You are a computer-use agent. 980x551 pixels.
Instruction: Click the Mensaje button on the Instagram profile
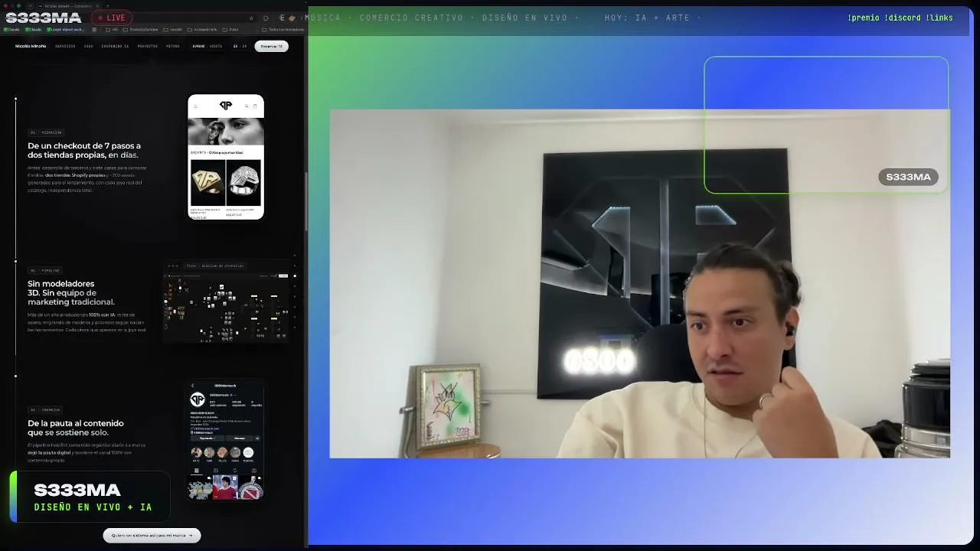[239, 439]
